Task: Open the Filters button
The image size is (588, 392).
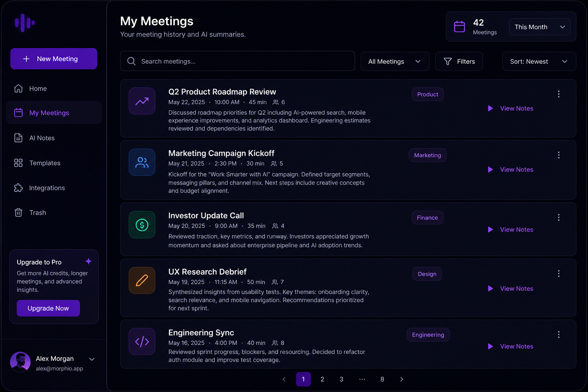Action: [459, 61]
